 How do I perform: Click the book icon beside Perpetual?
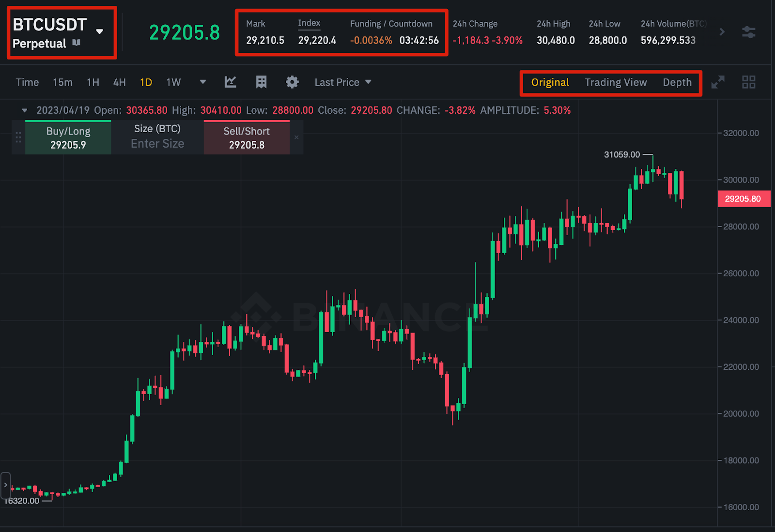[x=77, y=43]
